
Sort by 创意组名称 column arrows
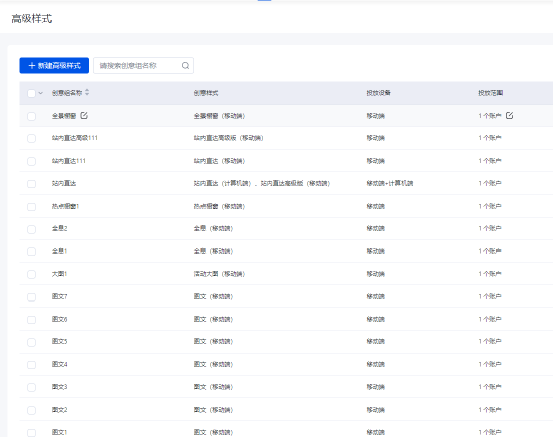click(x=87, y=92)
